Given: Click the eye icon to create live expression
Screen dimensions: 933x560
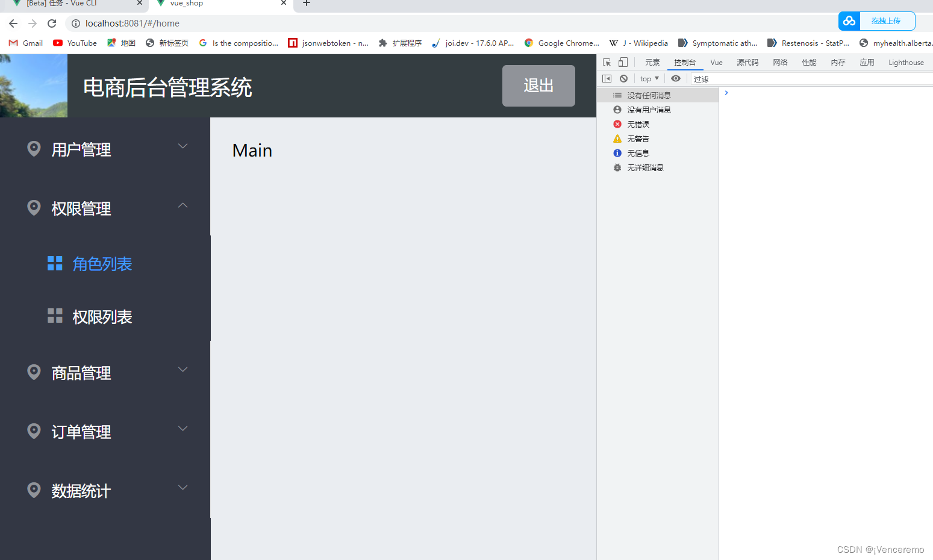Looking at the screenshot, I should click(x=676, y=78).
